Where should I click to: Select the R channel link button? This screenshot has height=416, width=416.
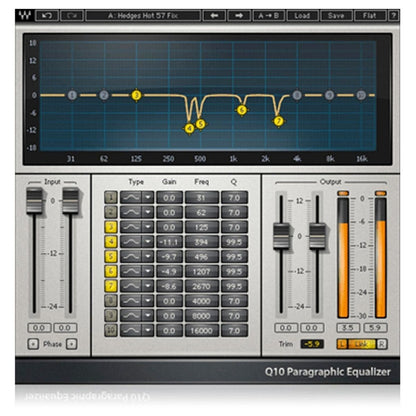click(x=382, y=344)
